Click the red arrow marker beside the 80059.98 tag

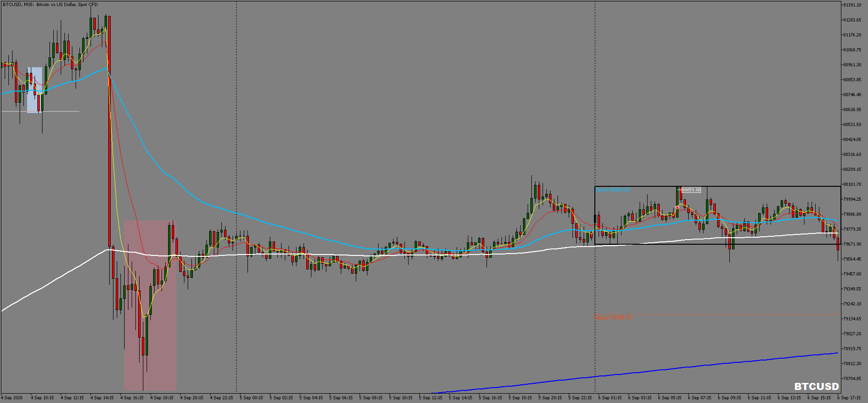(677, 207)
